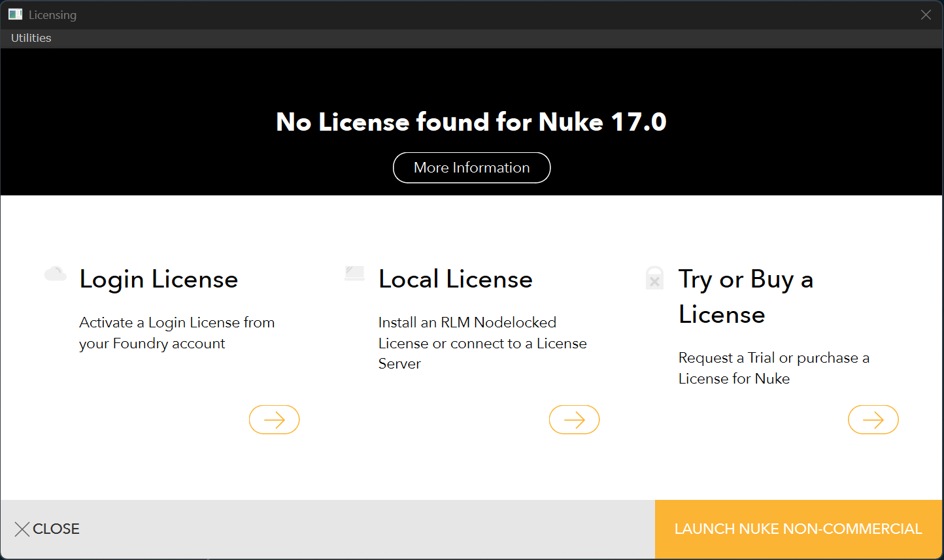Click 'Activate a Login License from your Foundry account' text
Viewport: 944px width, 560px height.
click(177, 333)
